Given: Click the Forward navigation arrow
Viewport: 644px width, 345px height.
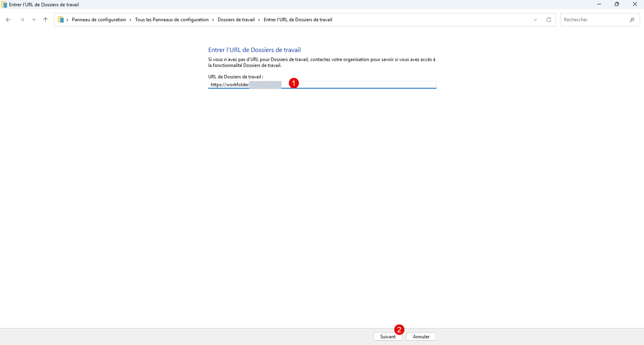Looking at the screenshot, I should click(x=22, y=20).
